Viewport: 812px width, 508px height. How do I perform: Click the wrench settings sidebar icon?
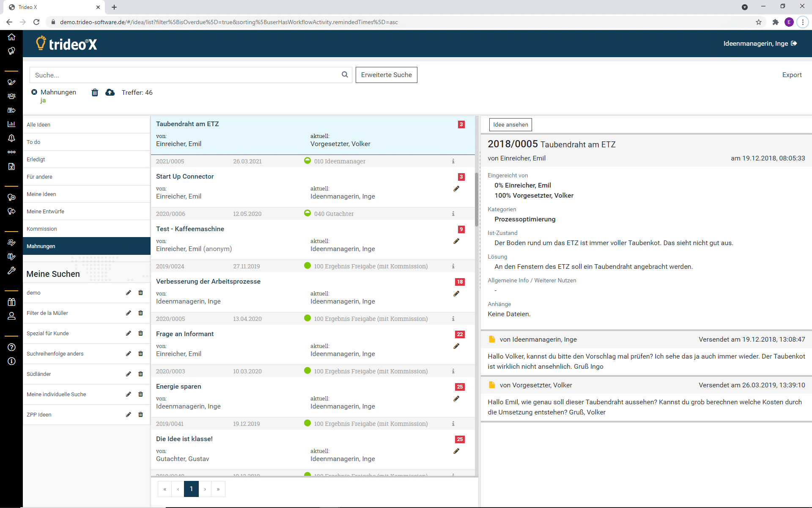pyautogui.click(x=11, y=271)
